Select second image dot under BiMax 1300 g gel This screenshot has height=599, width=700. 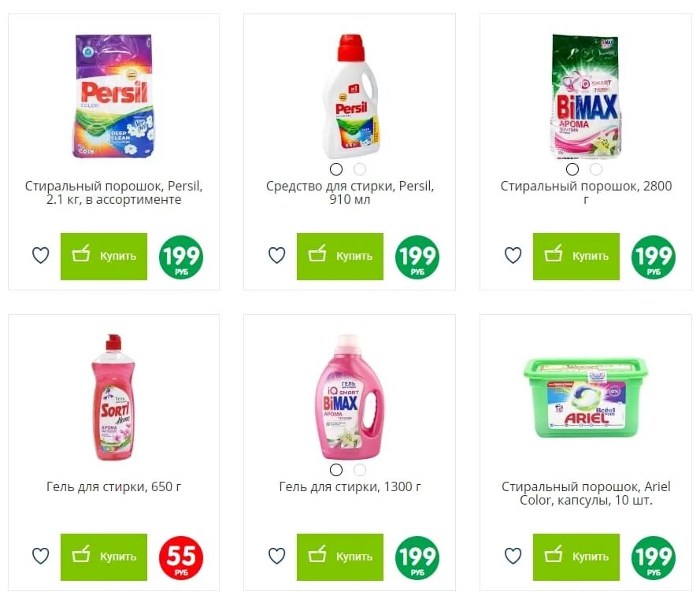(360, 470)
